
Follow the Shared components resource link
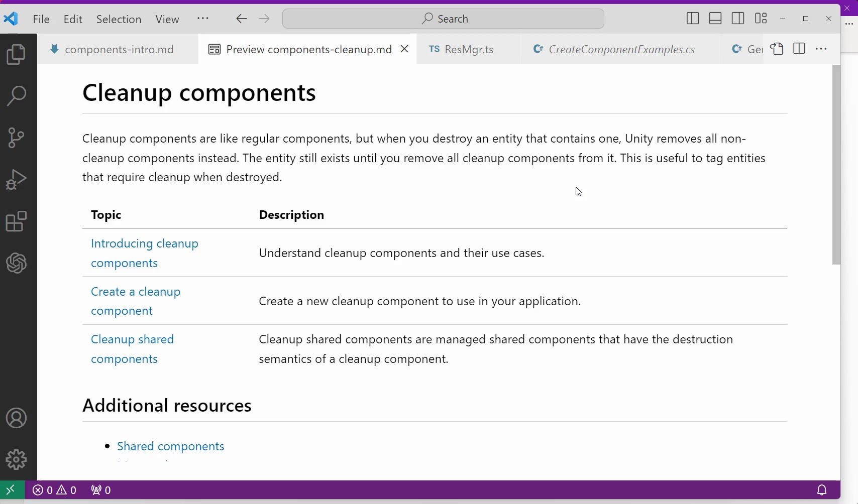point(171,446)
